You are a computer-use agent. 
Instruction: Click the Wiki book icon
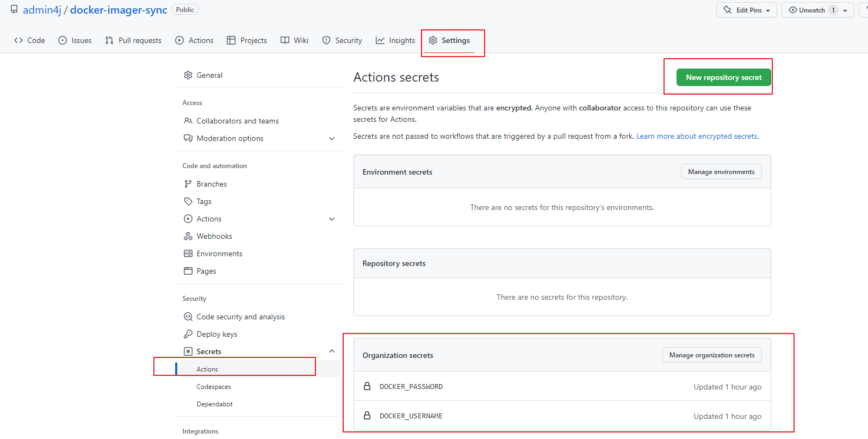tap(285, 40)
